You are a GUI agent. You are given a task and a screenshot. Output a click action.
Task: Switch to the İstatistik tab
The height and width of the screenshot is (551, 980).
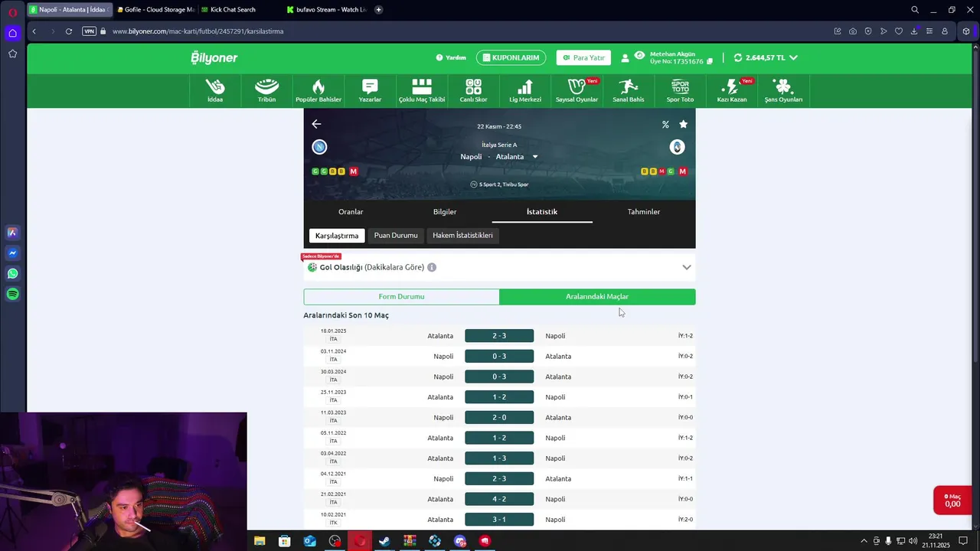click(542, 212)
